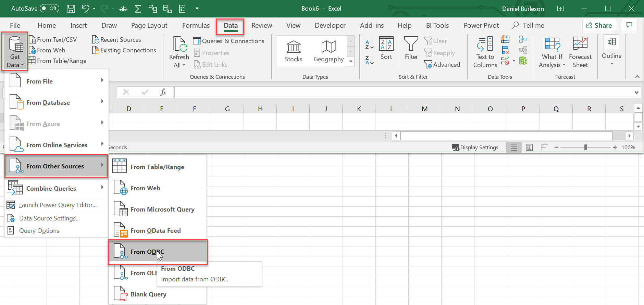Open the From Database submenu
The width and height of the screenshot is (644, 305).
[57, 102]
